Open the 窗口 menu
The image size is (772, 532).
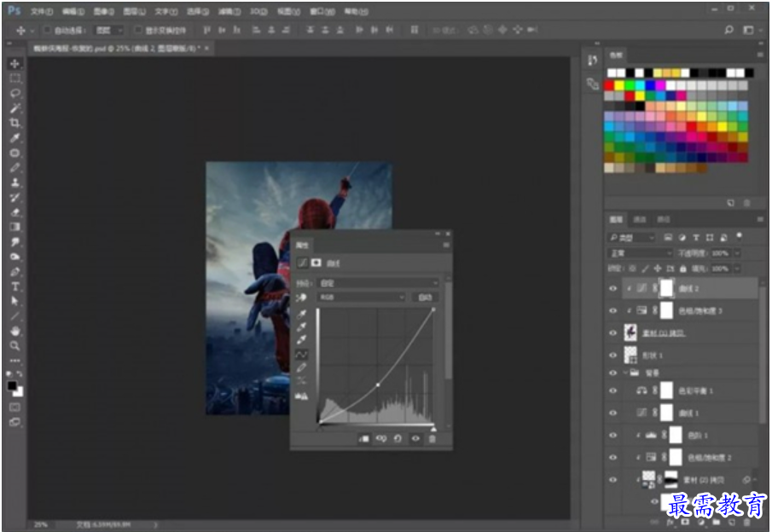(322, 11)
